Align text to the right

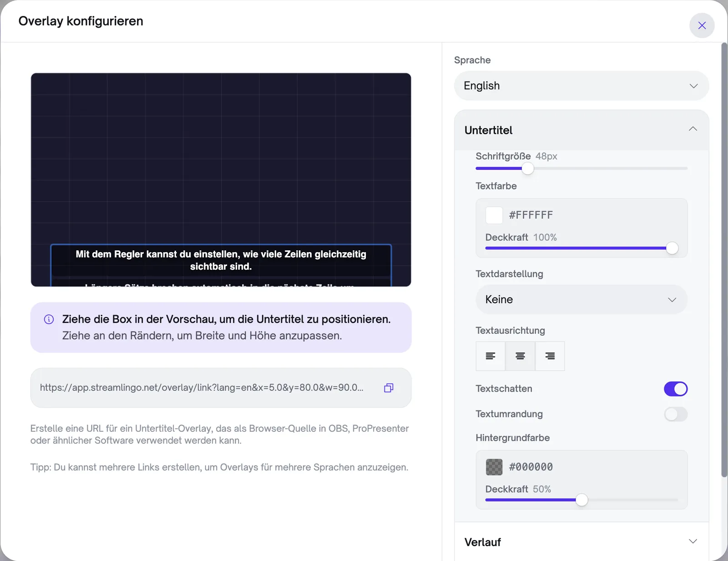tap(550, 356)
